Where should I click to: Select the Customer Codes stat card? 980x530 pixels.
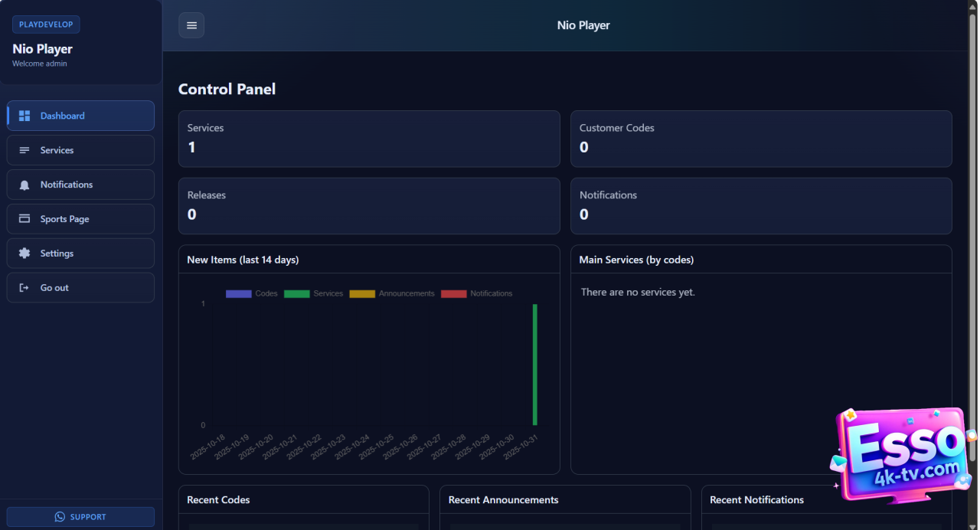tap(761, 139)
